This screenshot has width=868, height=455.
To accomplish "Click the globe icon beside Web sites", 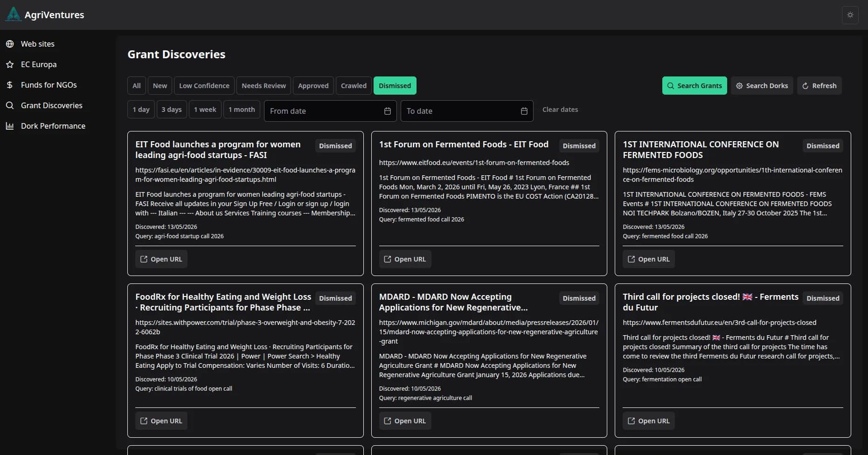I will [10, 44].
